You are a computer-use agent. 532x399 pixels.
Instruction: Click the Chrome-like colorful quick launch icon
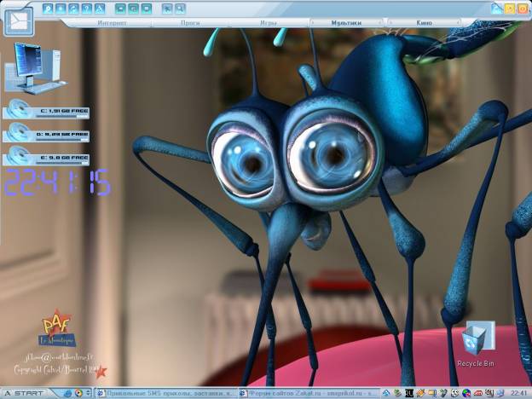(78, 393)
